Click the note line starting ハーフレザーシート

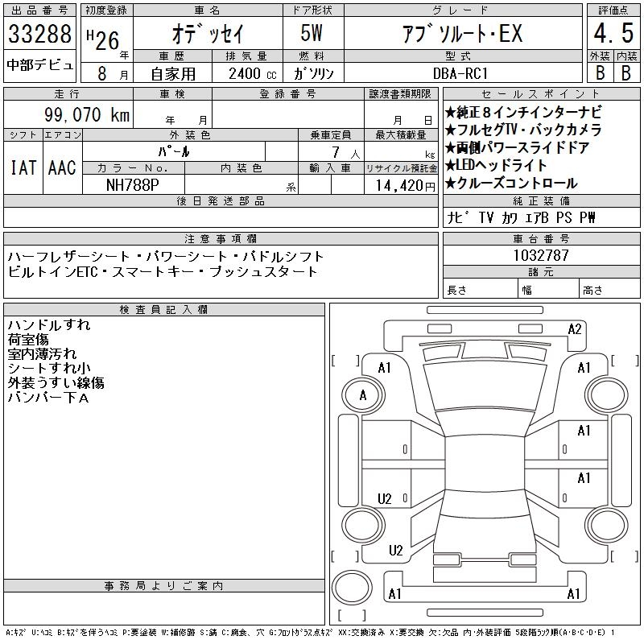(x=166, y=257)
